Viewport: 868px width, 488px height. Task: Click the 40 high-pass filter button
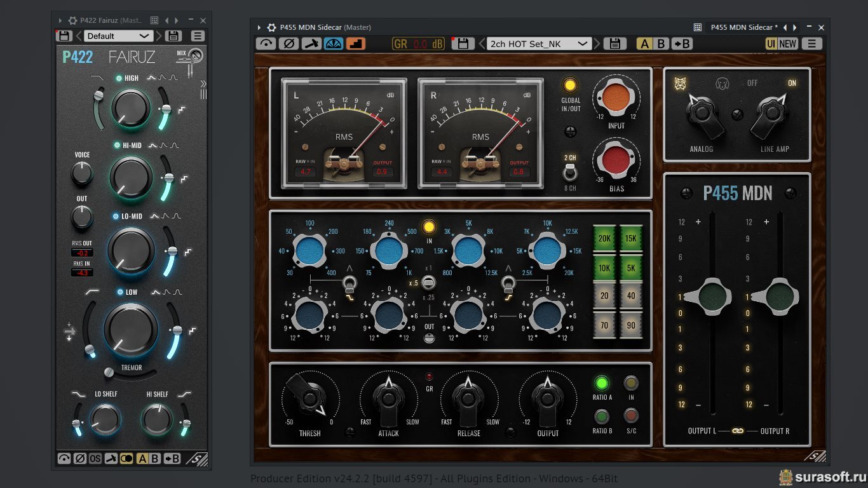click(631, 296)
